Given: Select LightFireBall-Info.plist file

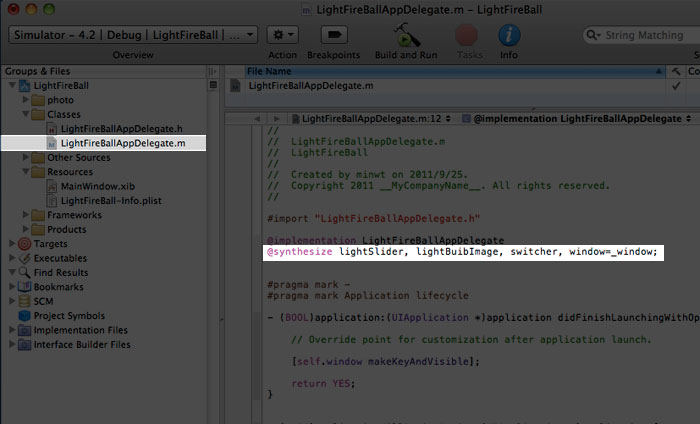Looking at the screenshot, I should tap(111, 200).
